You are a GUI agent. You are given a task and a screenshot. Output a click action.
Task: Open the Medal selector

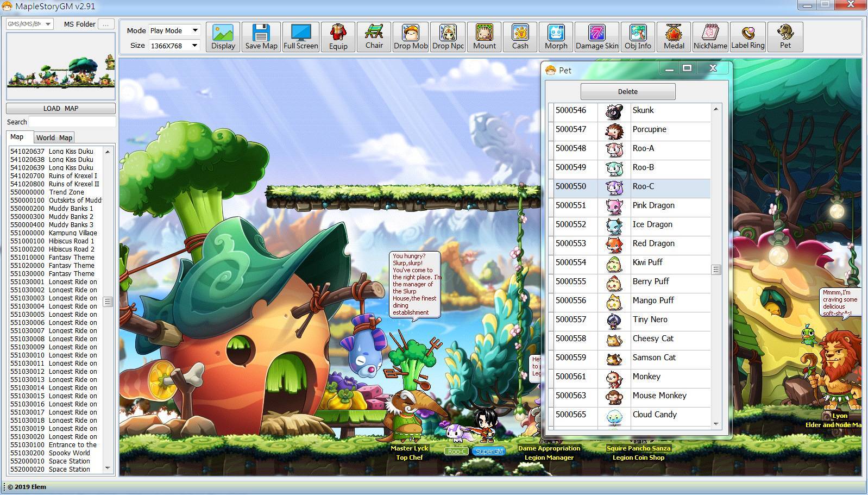(x=674, y=37)
